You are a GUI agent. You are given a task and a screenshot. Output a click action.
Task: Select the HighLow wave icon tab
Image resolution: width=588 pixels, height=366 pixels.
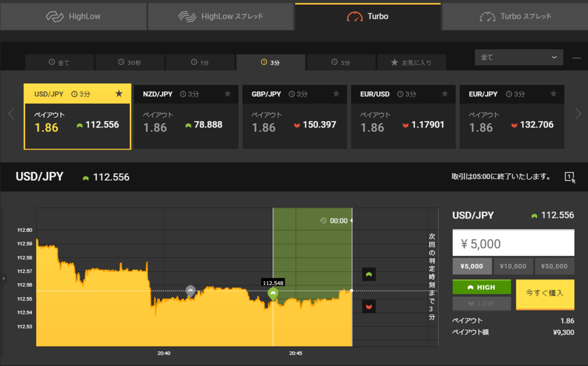point(55,16)
